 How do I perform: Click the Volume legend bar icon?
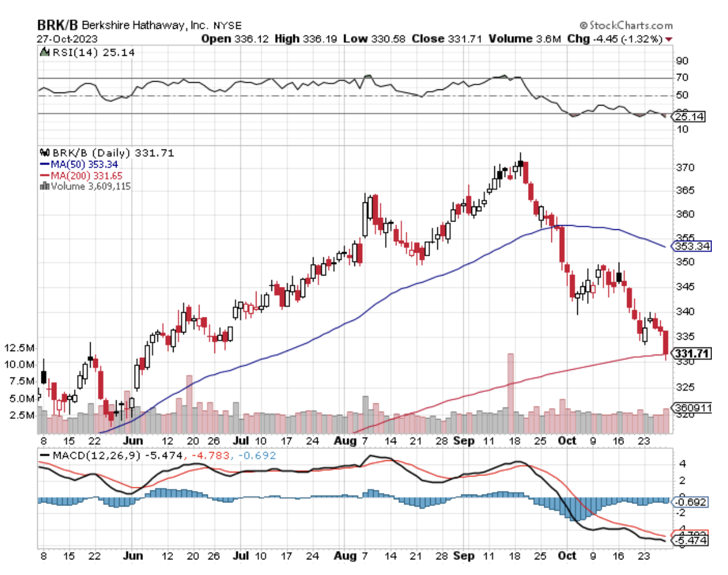tap(43, 186)
